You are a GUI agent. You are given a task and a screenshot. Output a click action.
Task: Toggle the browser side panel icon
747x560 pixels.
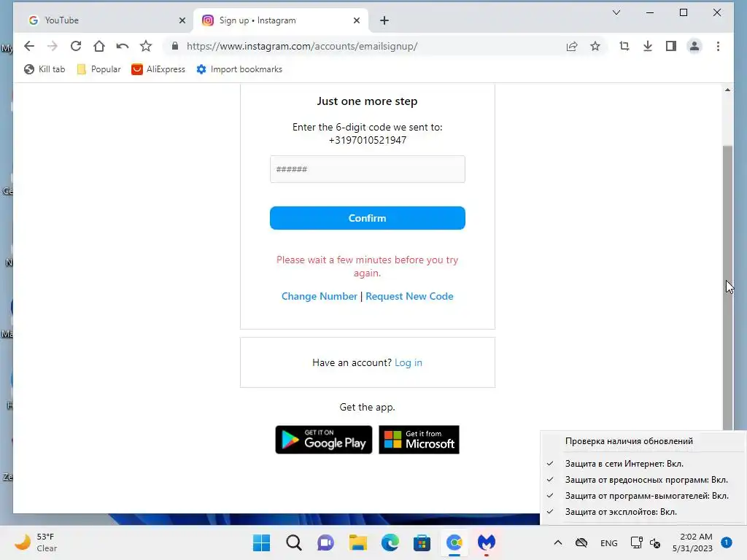click(x=671, y=46)
